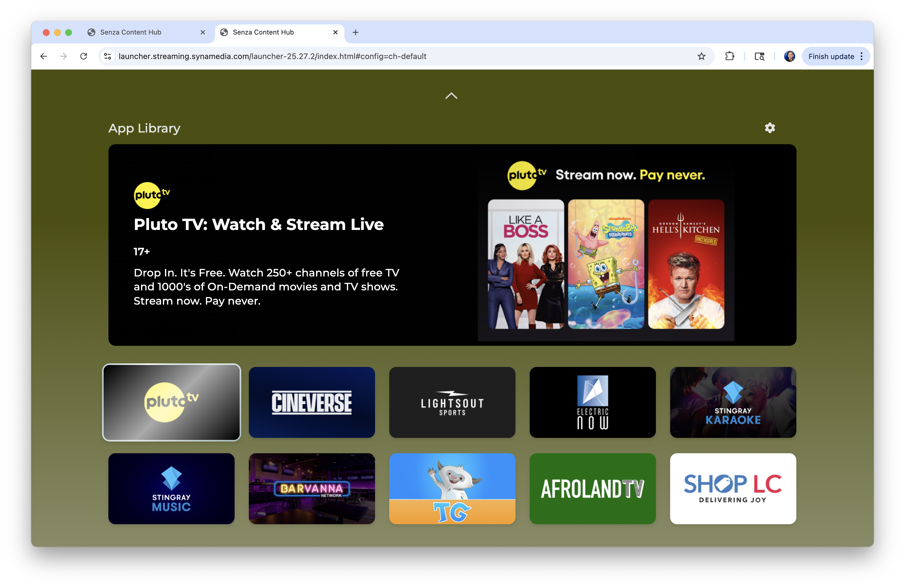Go back with the browser back arrow
The image size is (905, 588).
pos(43,56)
